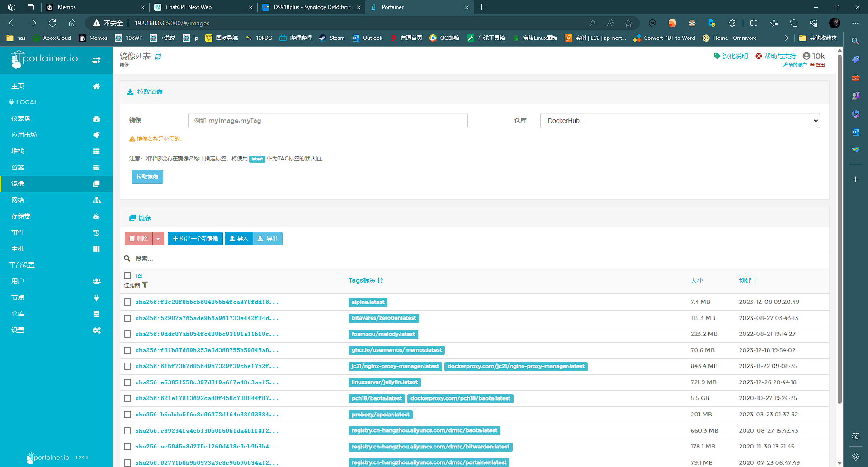Open Edge sidebar settings gear
The image size is (868, 467).
[855, 457]
